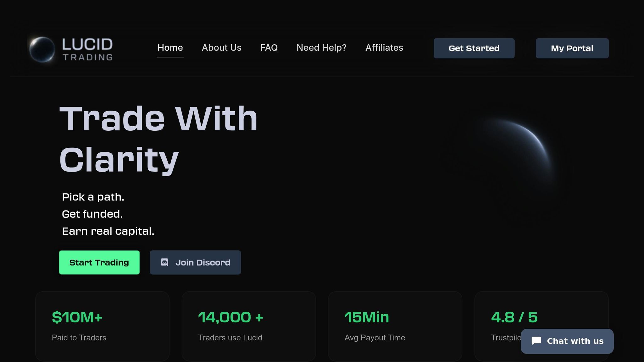The height and width of the screenshot is (362, 644).
Task: Select Need Help? in the navigation
Action: 321,48
